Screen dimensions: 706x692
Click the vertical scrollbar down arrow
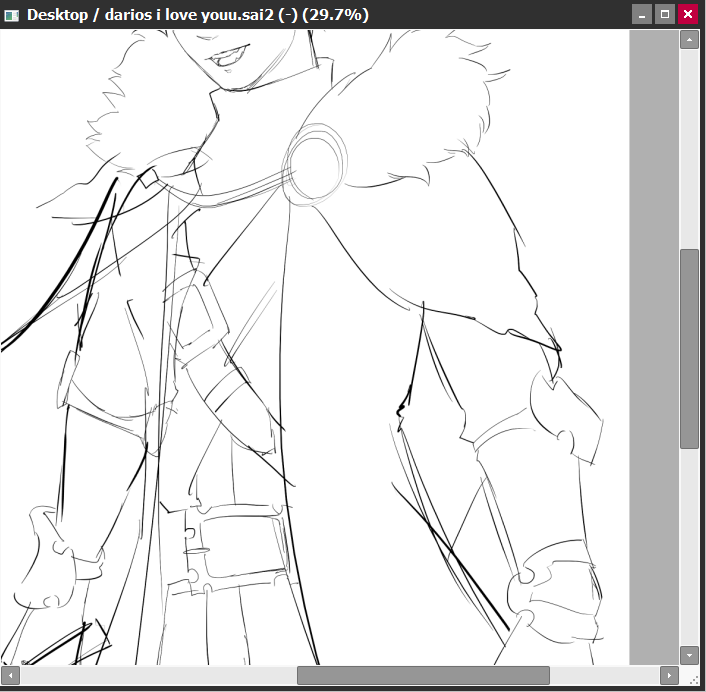coord(689,655)
